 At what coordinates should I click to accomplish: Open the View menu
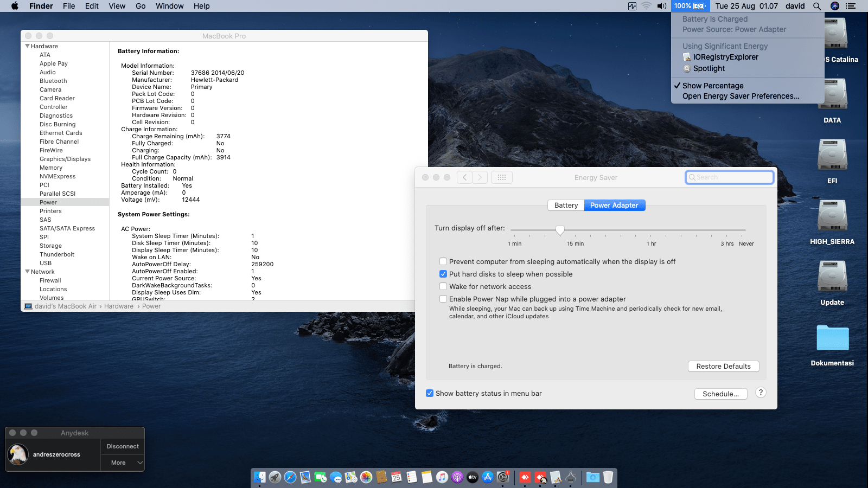(x=117, y=6)
